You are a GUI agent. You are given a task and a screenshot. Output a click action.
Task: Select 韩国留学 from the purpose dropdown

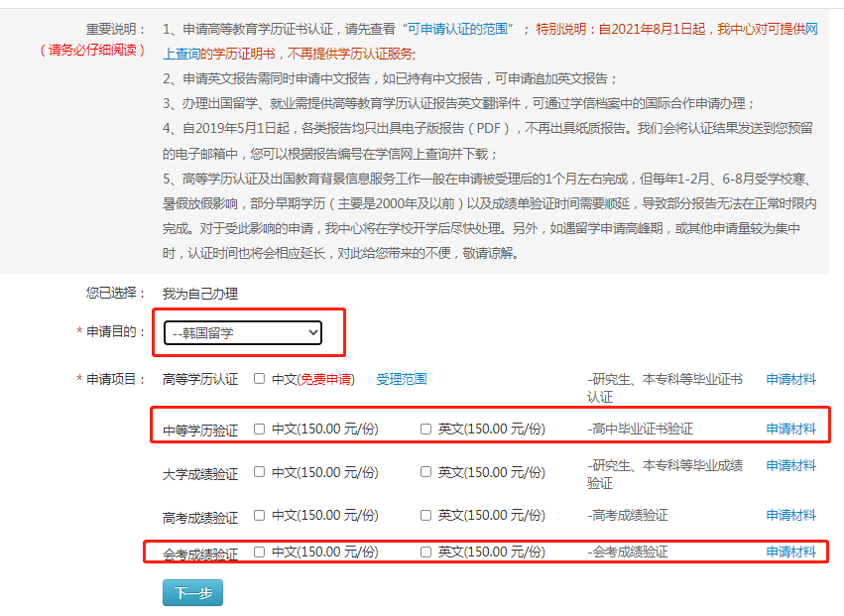[241, 332]
